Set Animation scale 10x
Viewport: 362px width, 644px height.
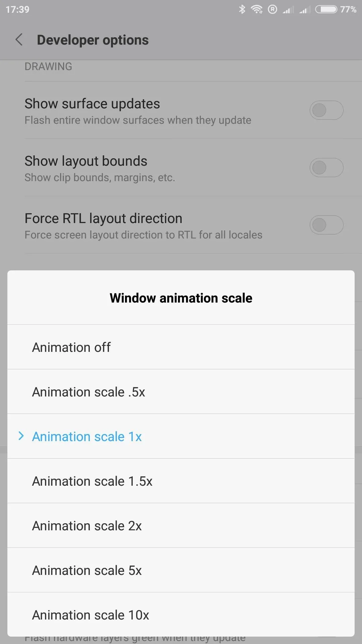tap(181, 614)
